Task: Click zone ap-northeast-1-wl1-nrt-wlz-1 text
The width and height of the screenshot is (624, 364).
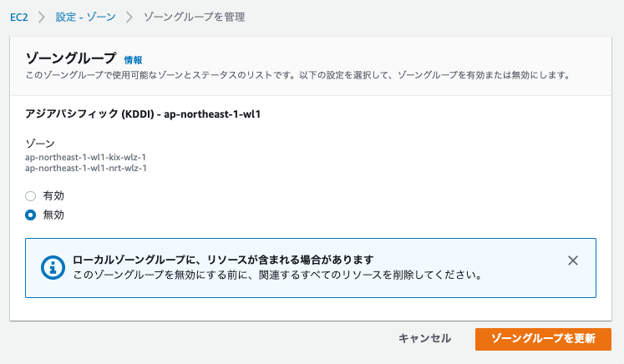Action: pos(86,169)
